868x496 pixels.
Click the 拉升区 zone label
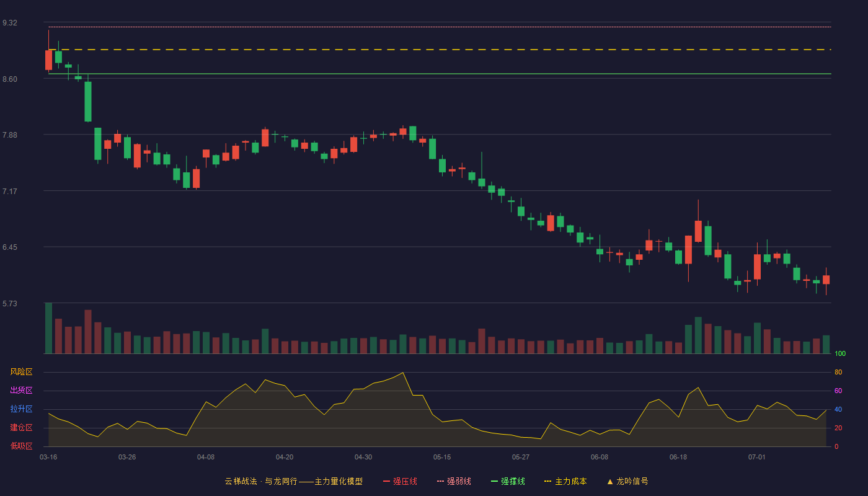(21, 409)
